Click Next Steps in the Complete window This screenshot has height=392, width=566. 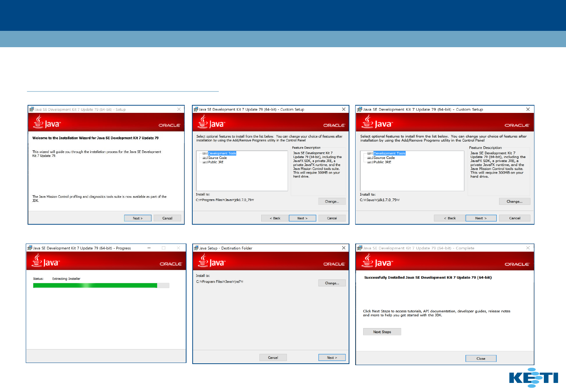pyautogui.click(x=382, y=332)
